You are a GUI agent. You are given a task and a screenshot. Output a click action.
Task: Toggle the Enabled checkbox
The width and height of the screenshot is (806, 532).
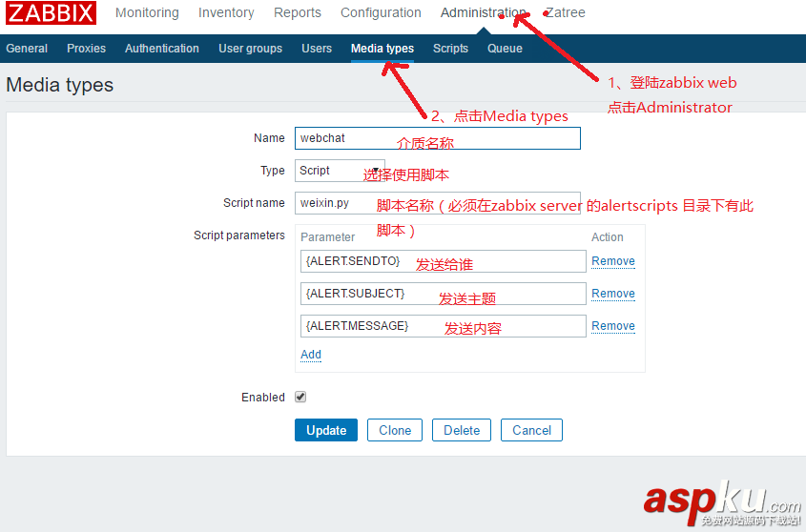[300, 397]
